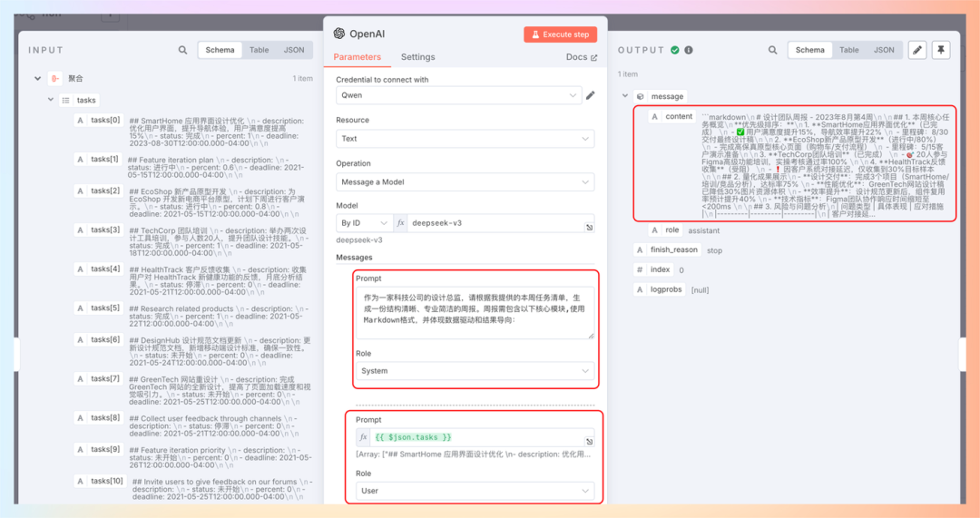Select Schema view in INPUT panel
This screenshot has width=980, height=518.
point(220,50)
